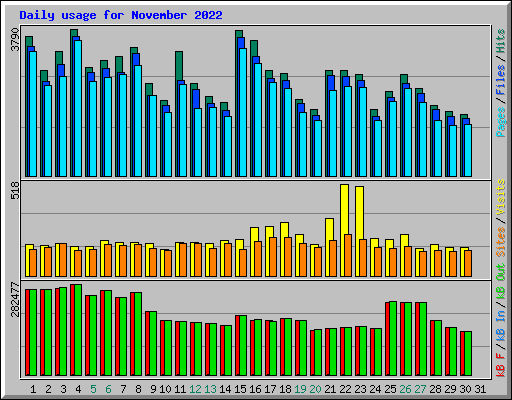Click green weekend day label 12
Image resolution: width=512 pixels, height=400 pixels.
195,389
